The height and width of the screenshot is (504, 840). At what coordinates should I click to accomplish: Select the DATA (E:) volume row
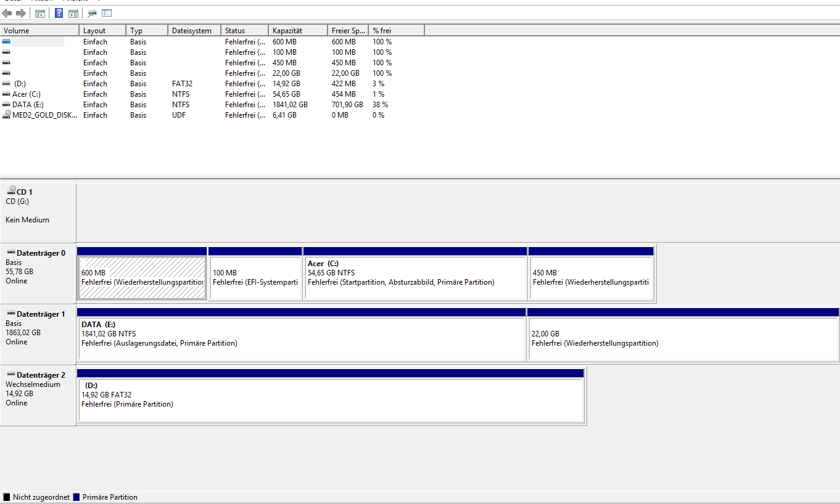[212, 105]
